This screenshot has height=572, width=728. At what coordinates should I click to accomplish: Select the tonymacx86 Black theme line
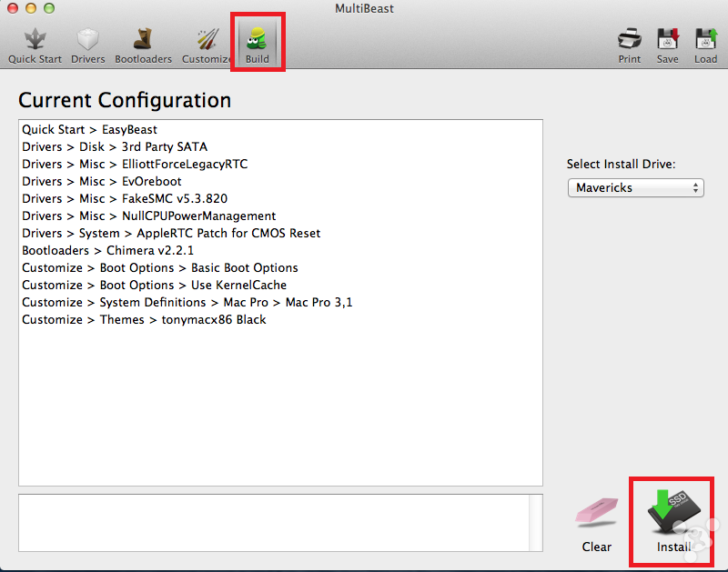pyautogui.click(x=144, y=319)
